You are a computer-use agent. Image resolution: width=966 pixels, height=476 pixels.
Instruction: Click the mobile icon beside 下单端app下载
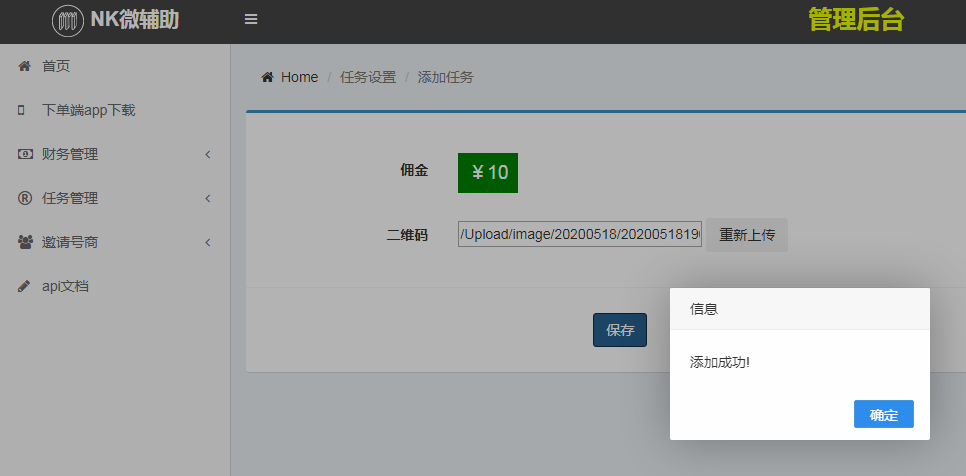click(x=22, y=110)
